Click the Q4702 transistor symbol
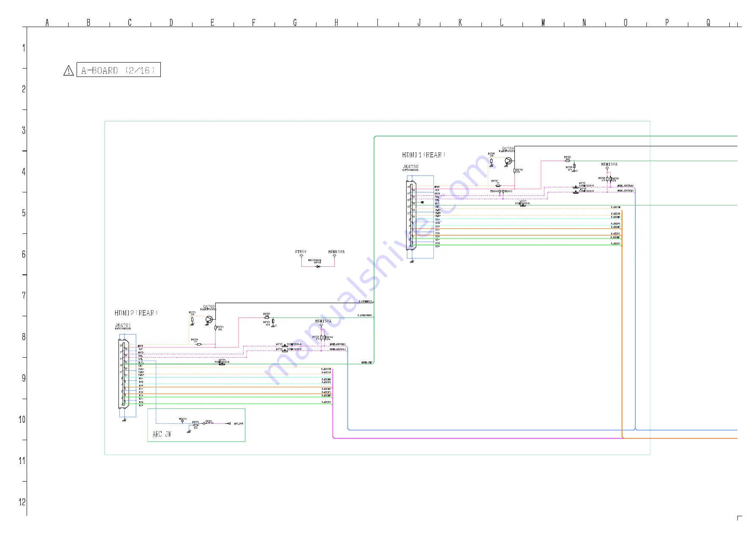 click(209, 320)
